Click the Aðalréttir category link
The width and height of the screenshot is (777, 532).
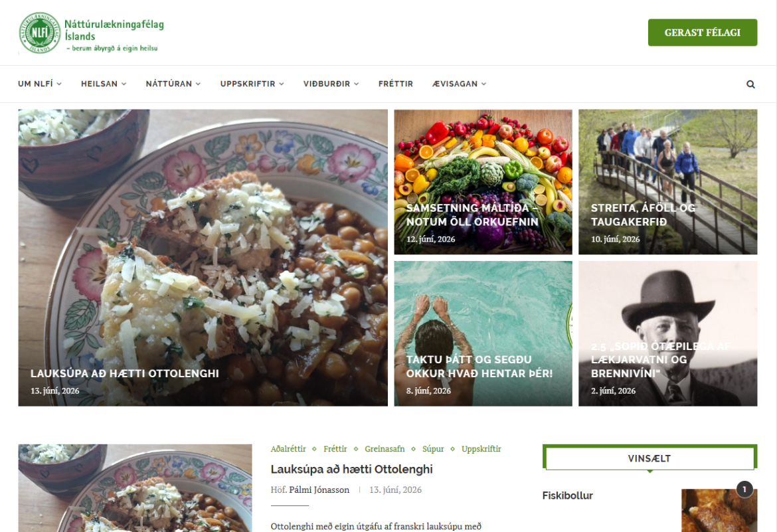288,449
